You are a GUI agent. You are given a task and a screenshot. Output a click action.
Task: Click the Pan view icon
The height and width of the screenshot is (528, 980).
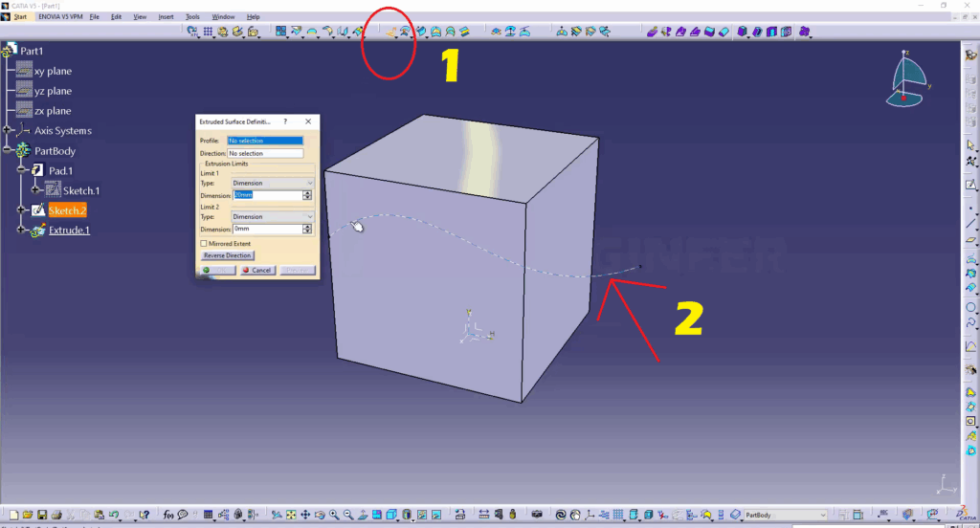tap(305, 515)
